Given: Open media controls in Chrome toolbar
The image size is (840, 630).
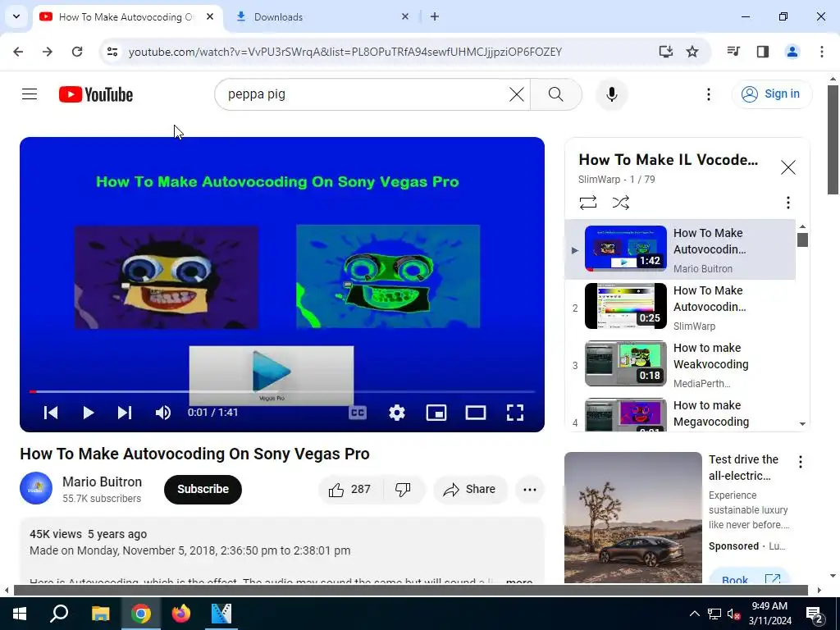Looking at the screenshot, I should [733, 52].
